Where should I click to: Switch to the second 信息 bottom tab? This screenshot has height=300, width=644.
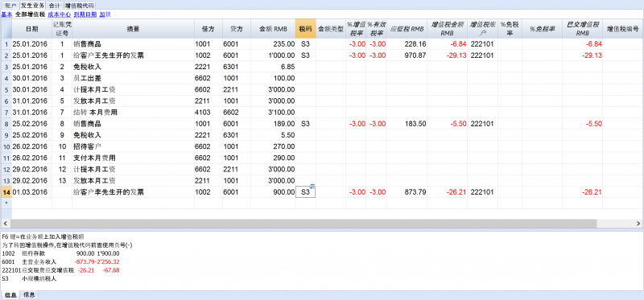(x=29, y=294)
